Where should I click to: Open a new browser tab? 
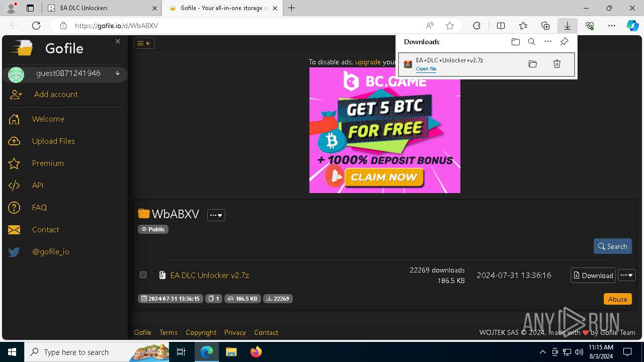292,8
